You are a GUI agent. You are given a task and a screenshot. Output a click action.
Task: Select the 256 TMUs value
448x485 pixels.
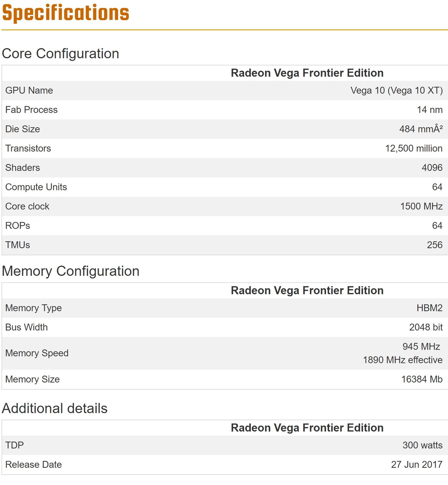[x=435, y=245]
